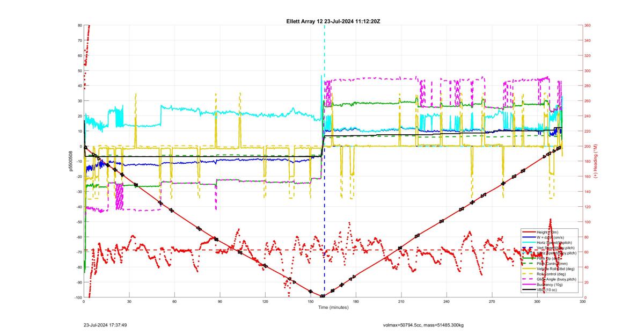Click the footer timestamp "23-Jul-2024 17:37:49"
The height and width of the screenshot is (334, 644).
105,325
